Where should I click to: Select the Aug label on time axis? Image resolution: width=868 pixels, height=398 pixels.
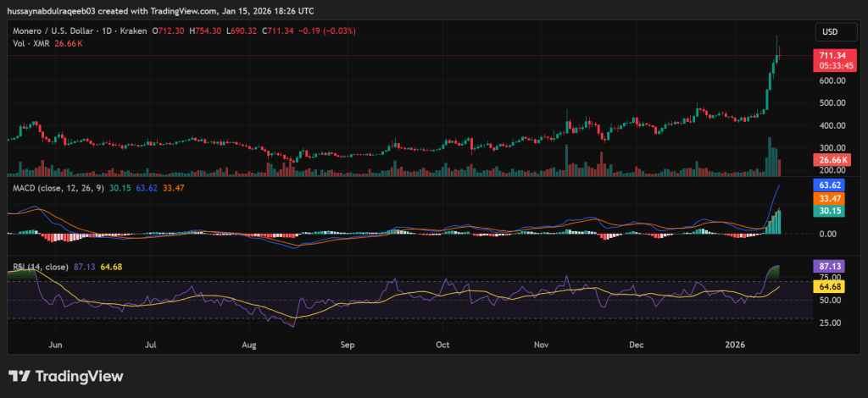coord(248,345)
